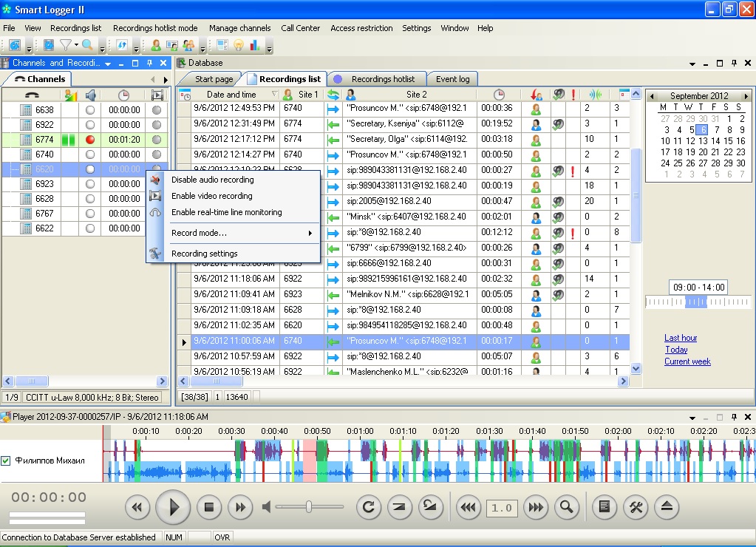Click the magnifier search icon in top toolbar
Screen dimensions: 756x547
87,46
